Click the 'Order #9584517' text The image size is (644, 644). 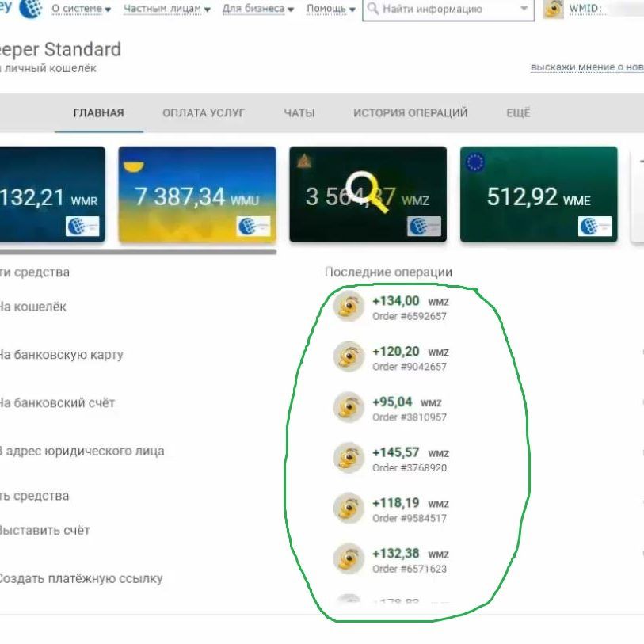point(410,518)
